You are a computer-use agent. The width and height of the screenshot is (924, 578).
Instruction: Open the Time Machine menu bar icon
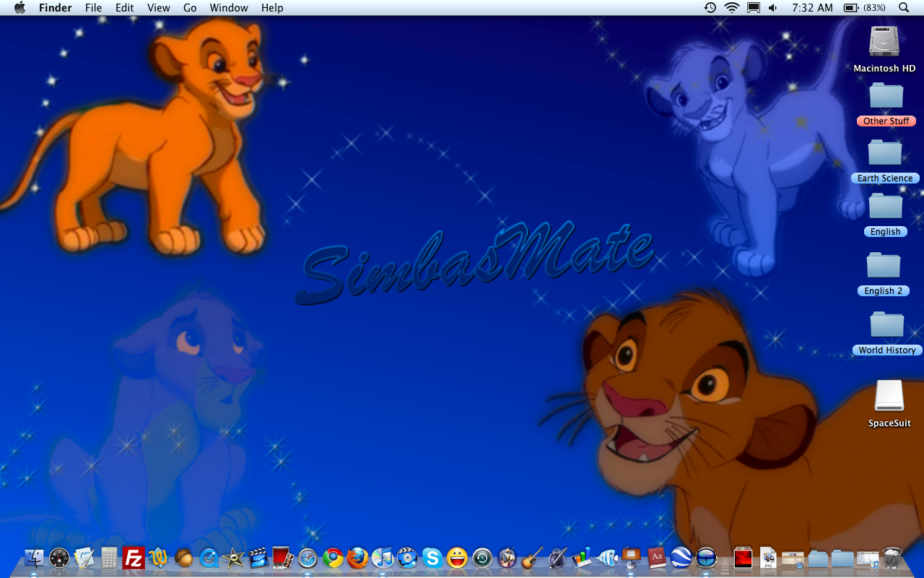coord(710,8)
